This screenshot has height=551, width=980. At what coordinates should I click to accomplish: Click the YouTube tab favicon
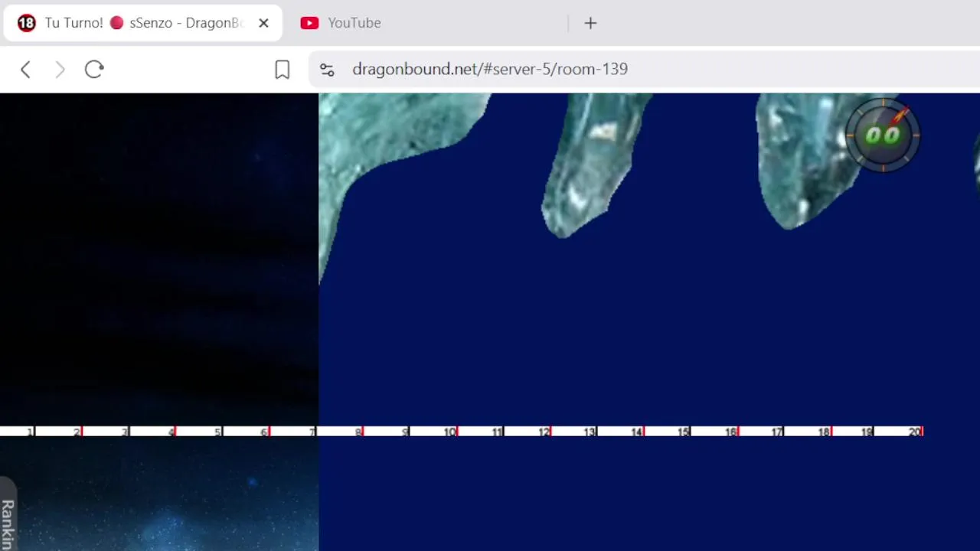tap(309, 23)
